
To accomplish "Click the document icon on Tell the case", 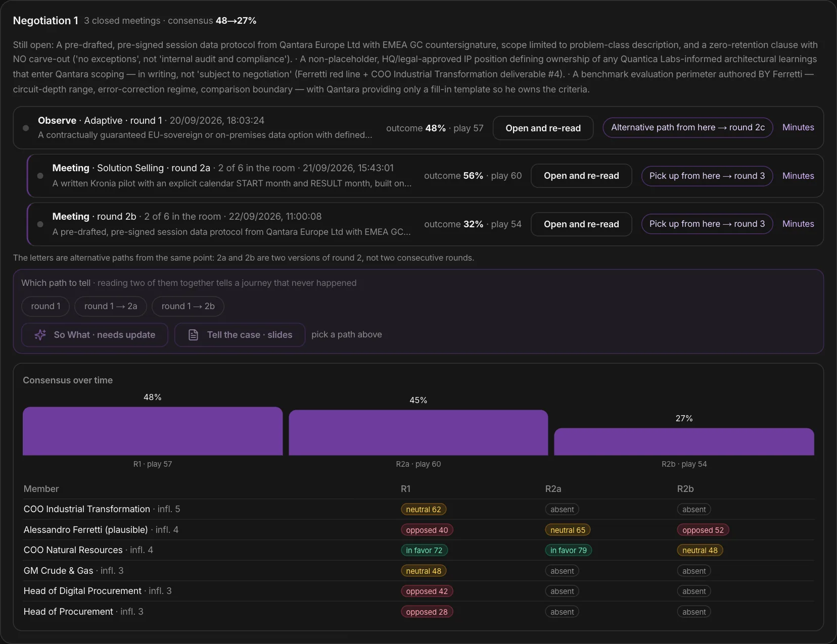I will [193, 335].
